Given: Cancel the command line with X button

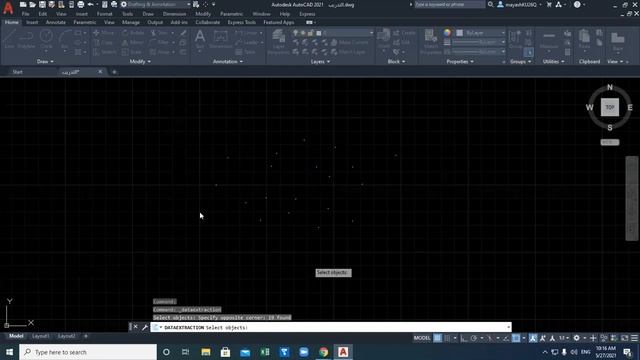Looking at the screenshot, I should [136, 327].
